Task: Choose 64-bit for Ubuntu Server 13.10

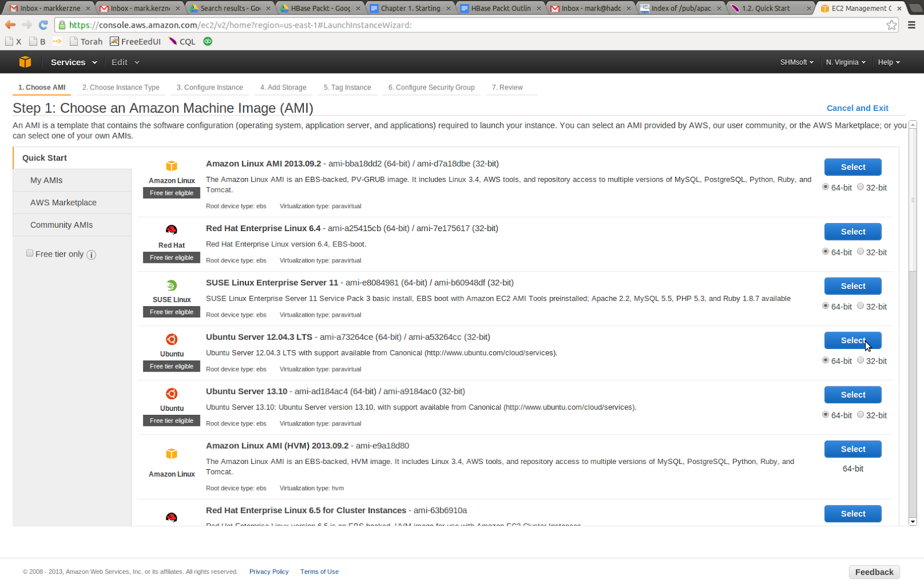Action: tap(825, 414)
